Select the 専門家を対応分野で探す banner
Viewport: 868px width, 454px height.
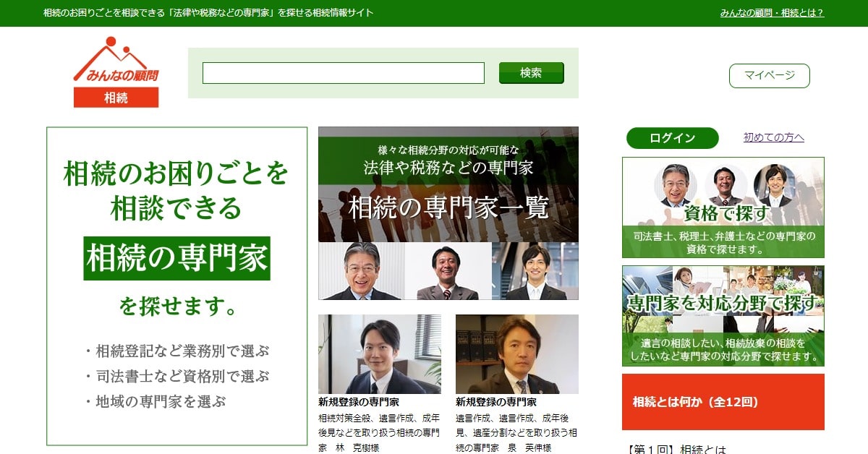click(723, 315)
